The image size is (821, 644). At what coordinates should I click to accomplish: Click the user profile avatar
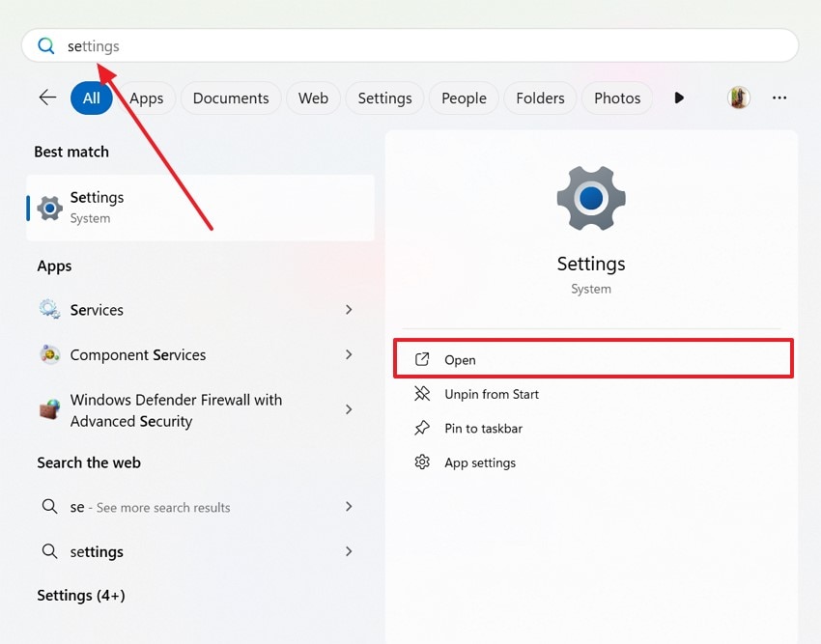coord(739,98)
